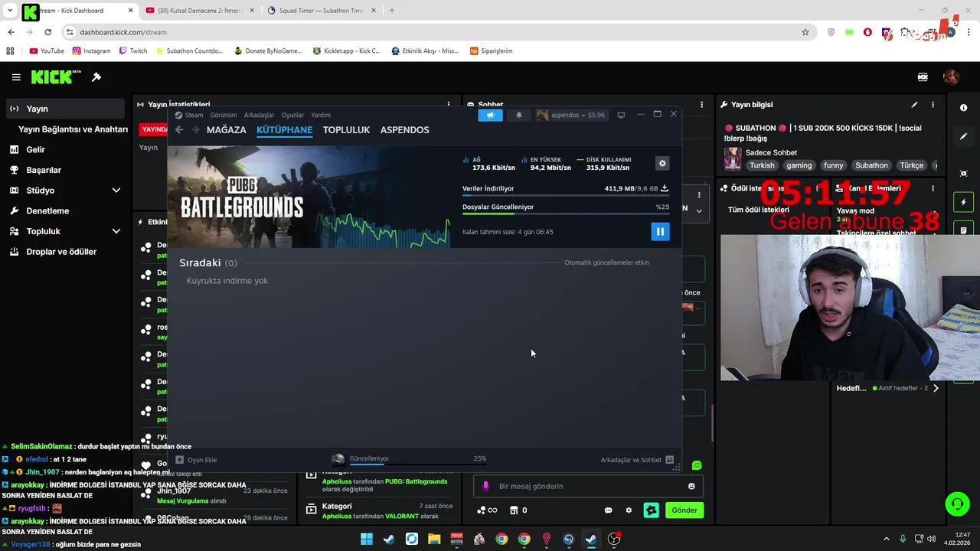Switch Steam to Big Picture mode

click(621, 115)
